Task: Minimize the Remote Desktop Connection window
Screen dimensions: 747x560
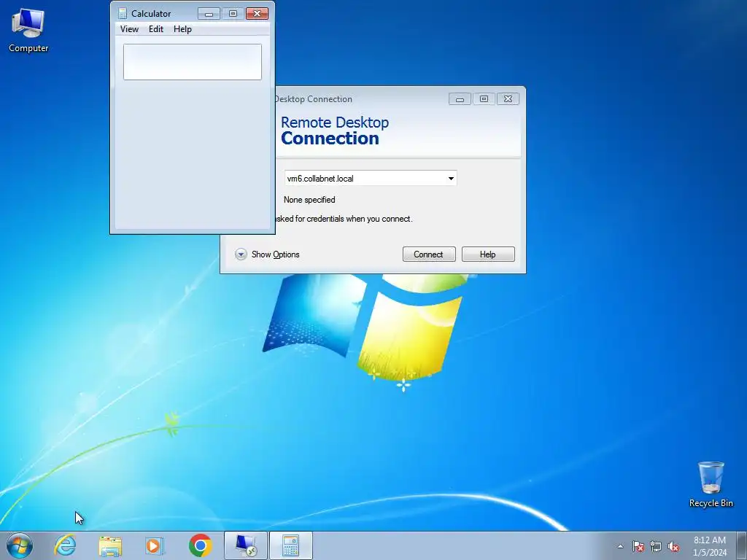Action: pos(460,99)
